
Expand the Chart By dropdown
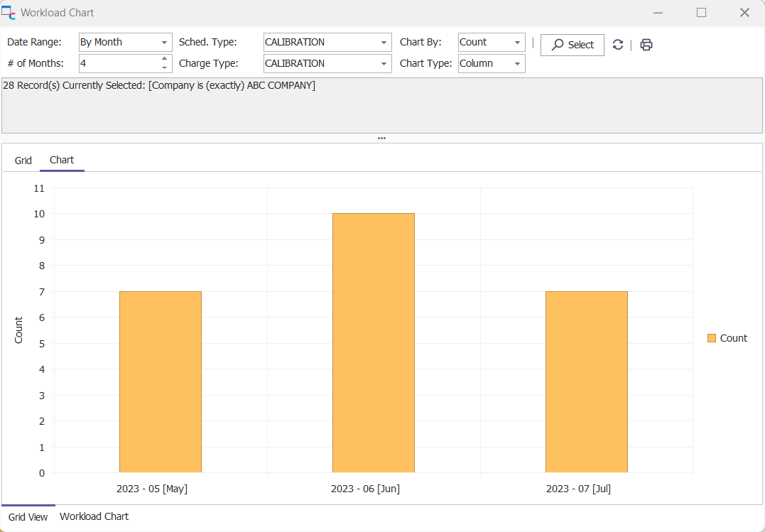(517, 43)
